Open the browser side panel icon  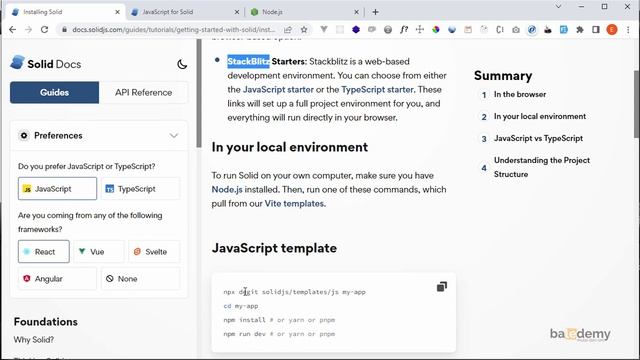[x=596, y=29]
